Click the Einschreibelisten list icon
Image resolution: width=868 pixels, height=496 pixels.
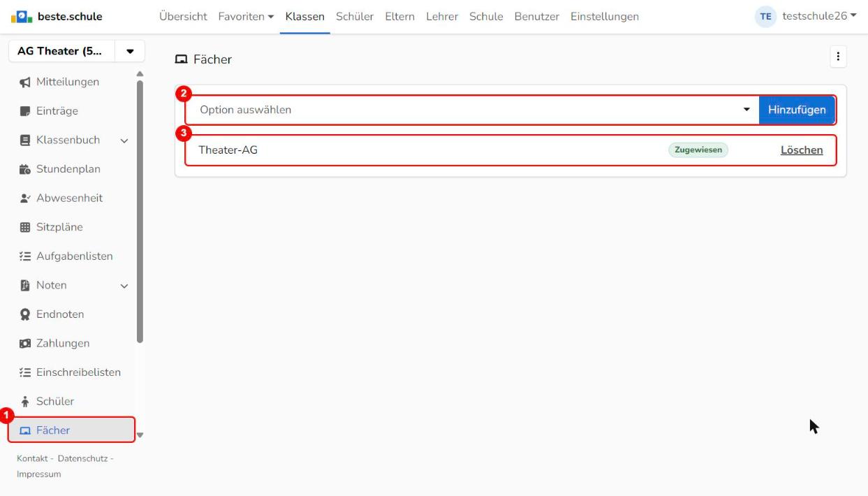pyautogui.click(x=25, y=372)
